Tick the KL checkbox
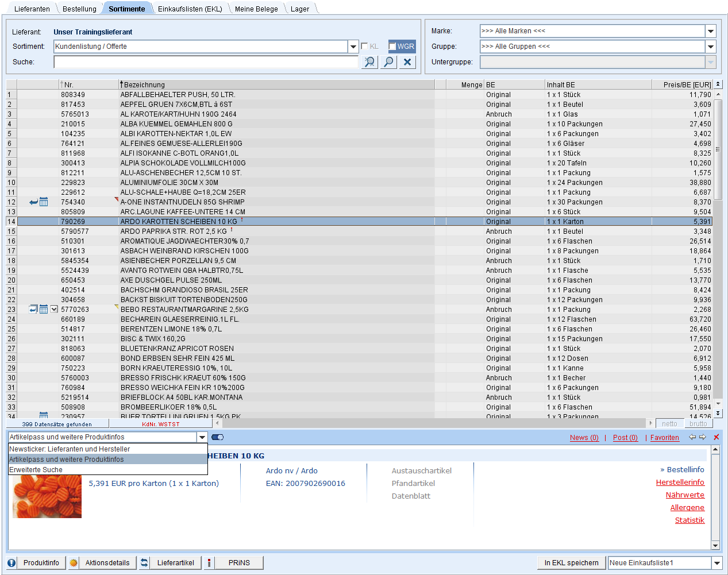 (364, 47)
